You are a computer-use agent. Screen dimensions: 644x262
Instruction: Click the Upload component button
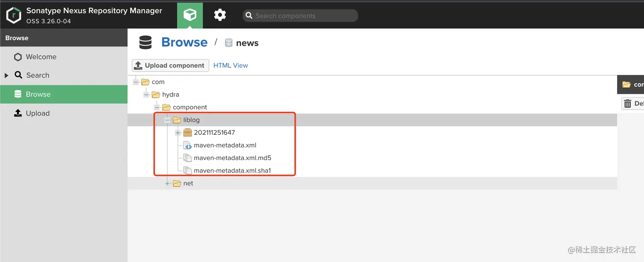170,65
